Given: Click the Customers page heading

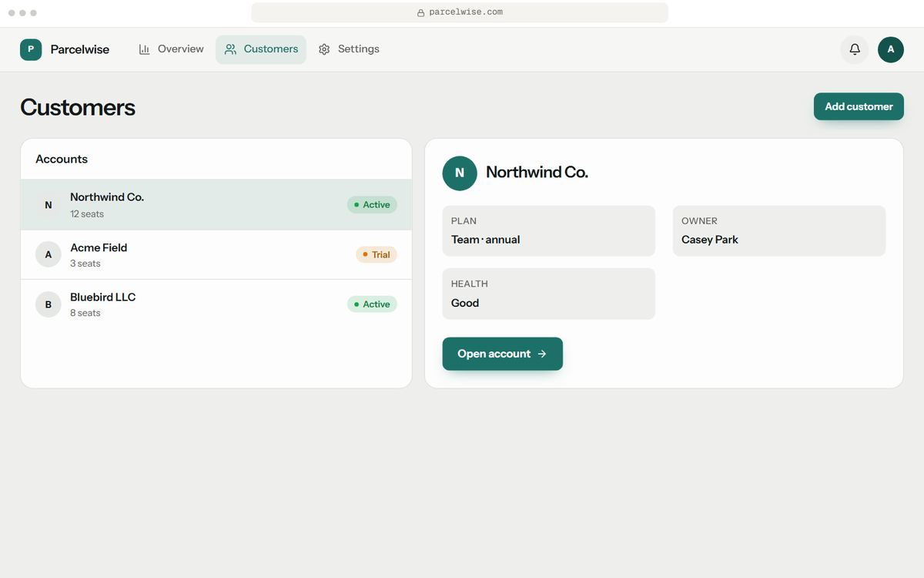Looking at the screenshot, I should pos(78,107).
